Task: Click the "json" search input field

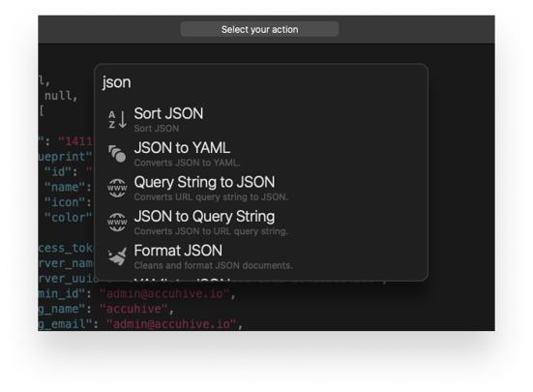Action: [261, 82]
